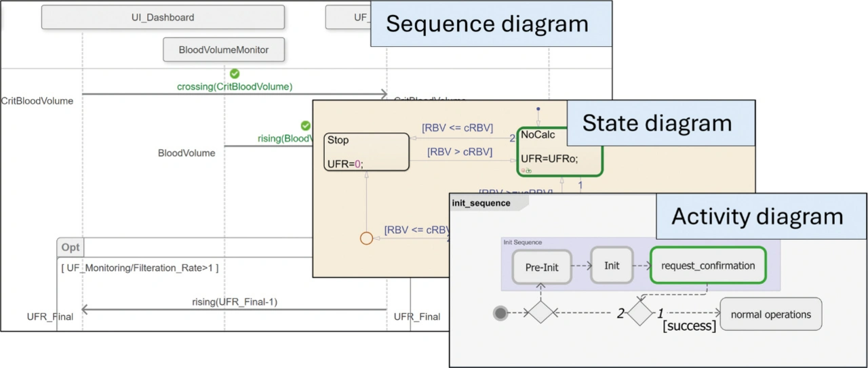Select the Init activity node
The image size is (868, 368).
point(612,266)
